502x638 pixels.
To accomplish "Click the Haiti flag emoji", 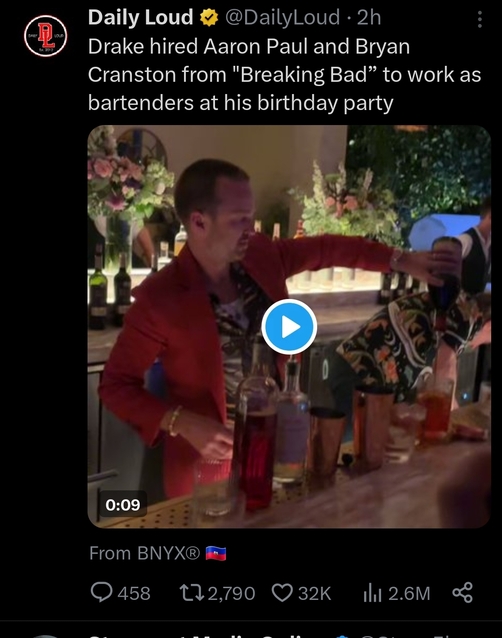I will pyautogui.click(x=216, y=553).
